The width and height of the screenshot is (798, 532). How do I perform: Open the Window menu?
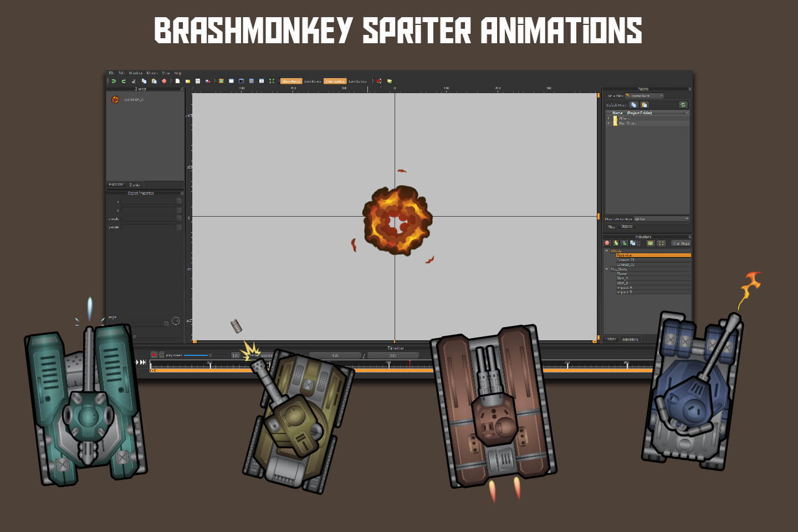click(136, 73)
